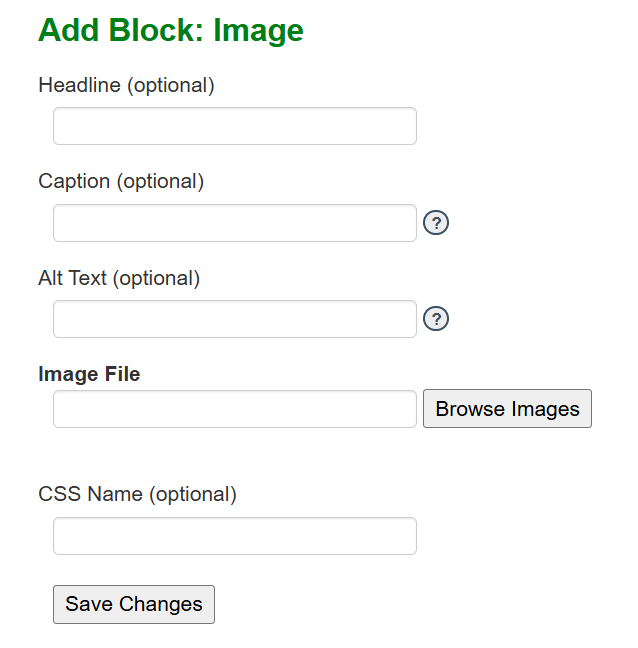Click the "CSS Name (optional)" label
Image resolution: width=638 pixels, height=648 pixels.
pos(137,494)
